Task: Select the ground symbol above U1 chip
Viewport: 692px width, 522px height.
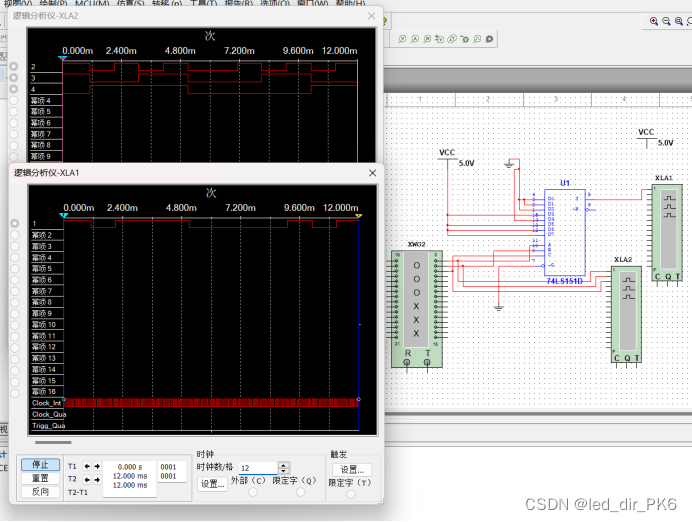Action: pos(509,164)
